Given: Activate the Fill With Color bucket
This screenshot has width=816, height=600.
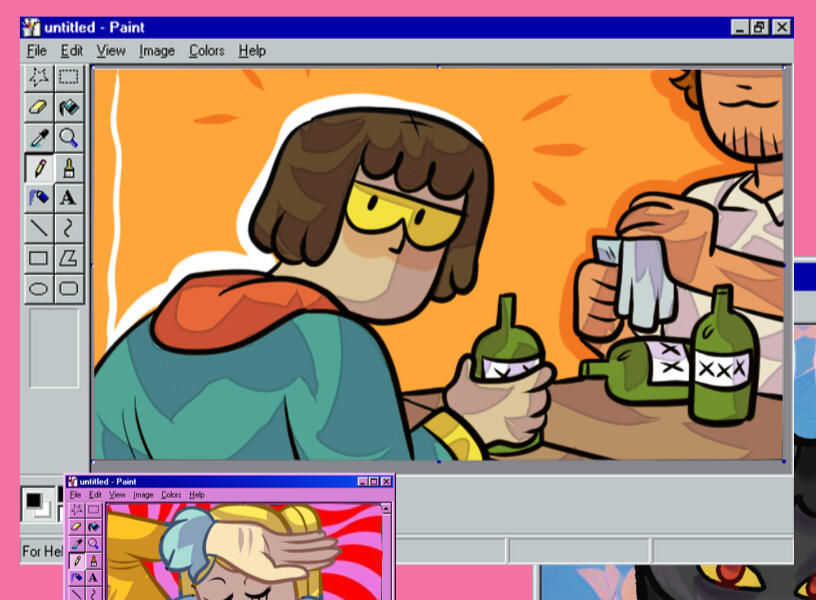Looking at the screenshot, I should (x=68, y=107).
